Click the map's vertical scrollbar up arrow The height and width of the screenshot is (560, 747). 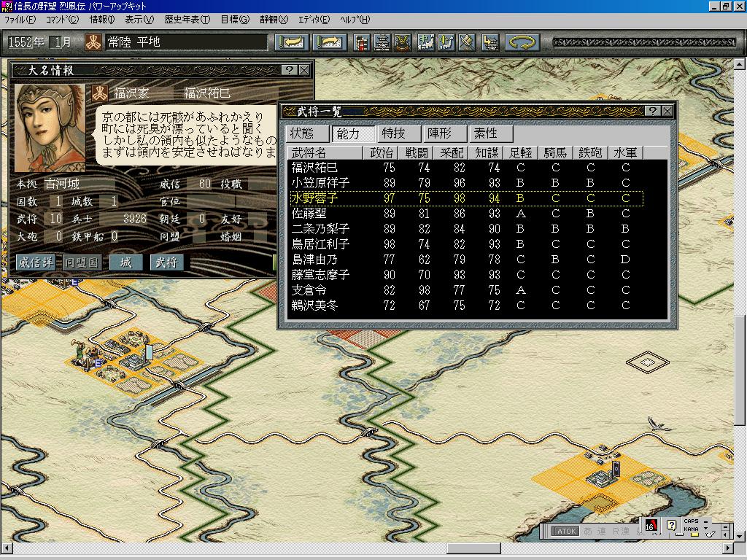(740, 64)
